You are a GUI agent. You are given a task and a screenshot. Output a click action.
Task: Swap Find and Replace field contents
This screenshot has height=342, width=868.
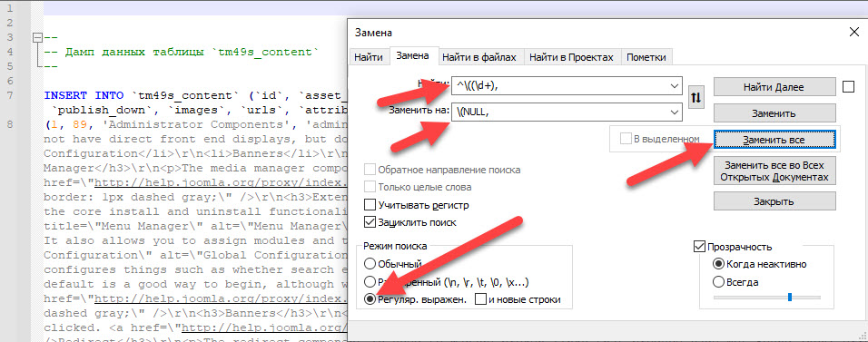[695, 98]
